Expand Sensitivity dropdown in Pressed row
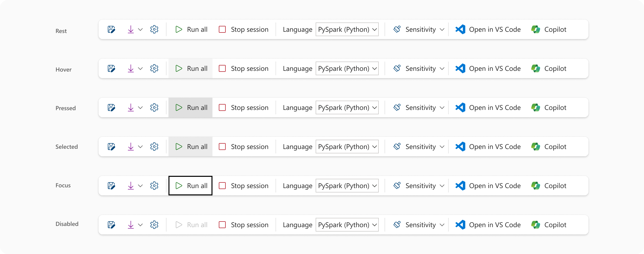This screenshot has height=254, width=644. click(442, 108)
